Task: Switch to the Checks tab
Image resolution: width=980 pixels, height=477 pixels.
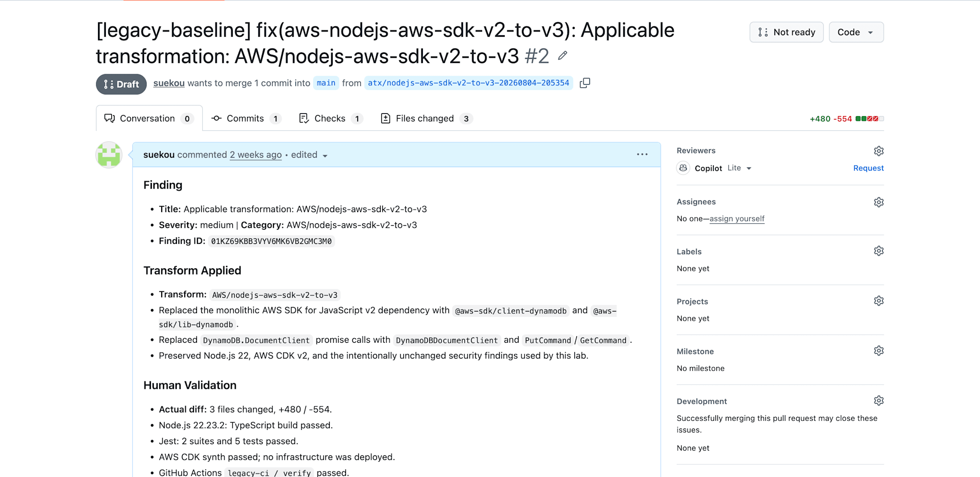Action: coord(331,119)
